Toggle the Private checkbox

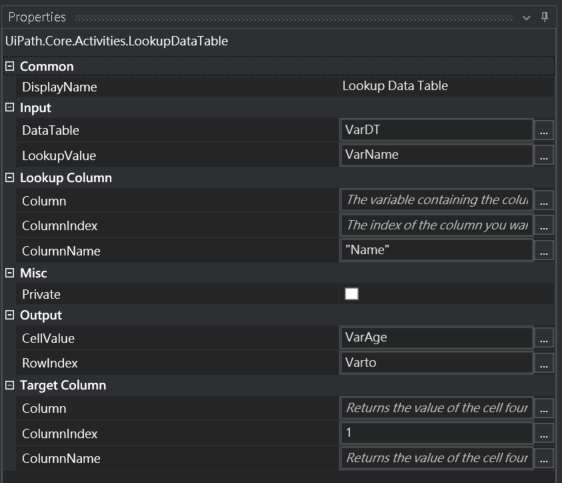[x=351, y=294]
